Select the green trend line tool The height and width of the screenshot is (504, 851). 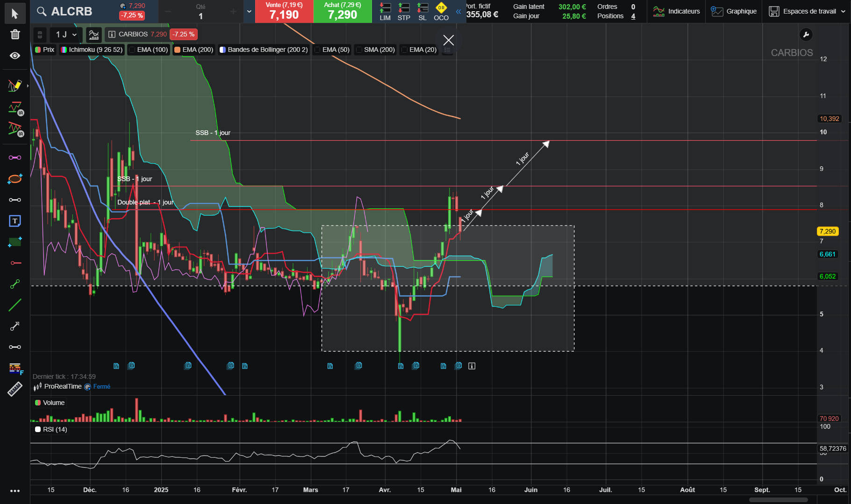click(15, 305)
